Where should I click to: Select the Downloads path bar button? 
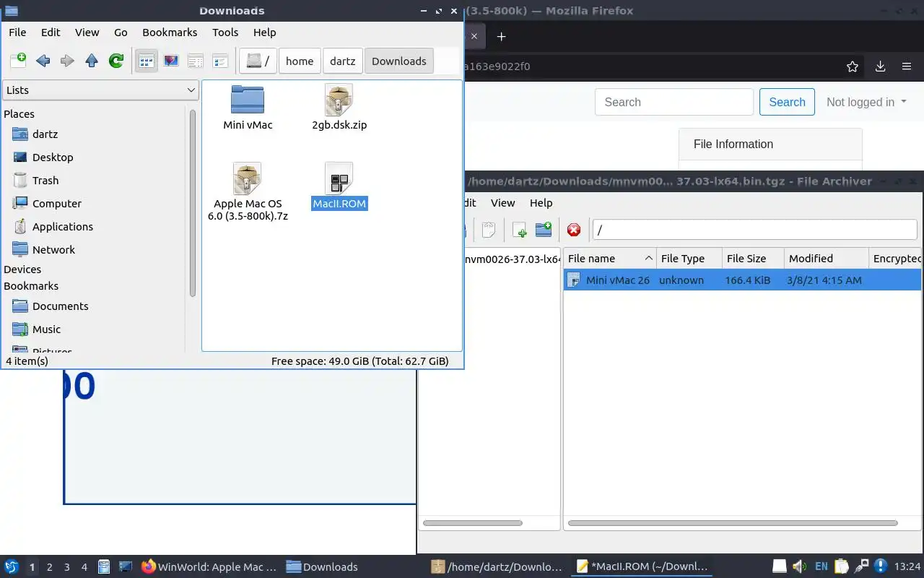click(x=399, y=61)
